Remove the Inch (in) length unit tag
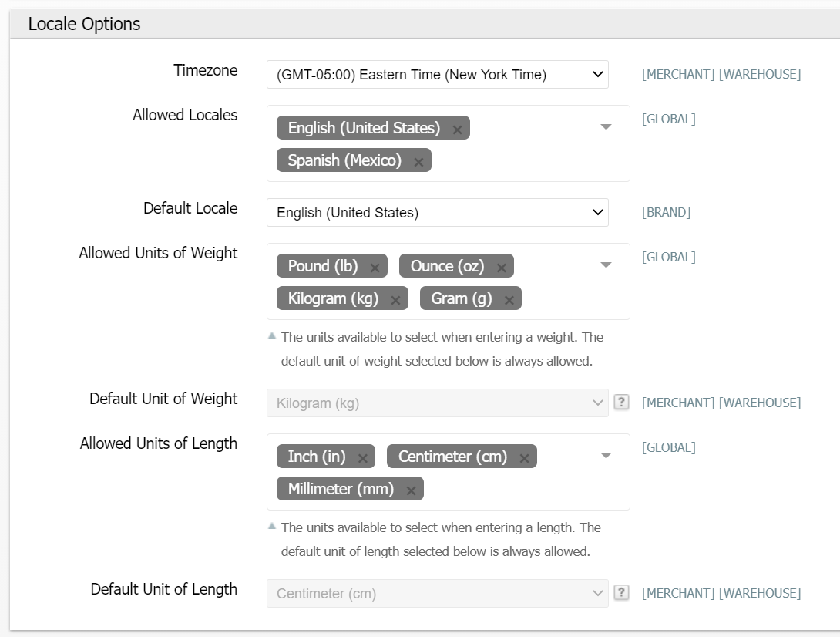Viewport: 840px width, 637px height. [362, 458]
